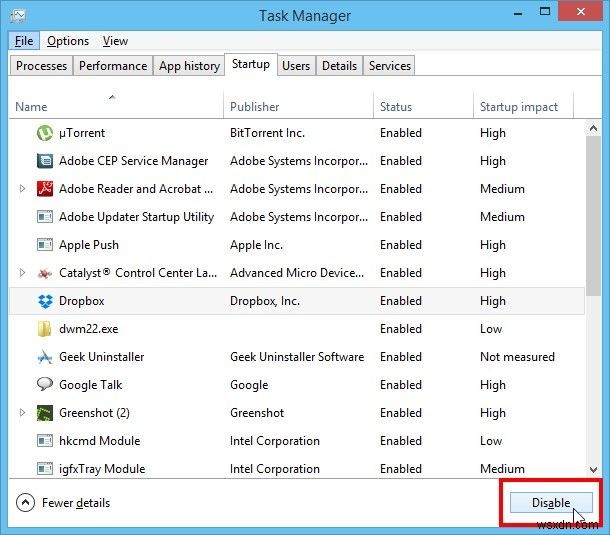Select the igfxTray Module entry name
Screen dimensions: 610x535
coord(102,469)
